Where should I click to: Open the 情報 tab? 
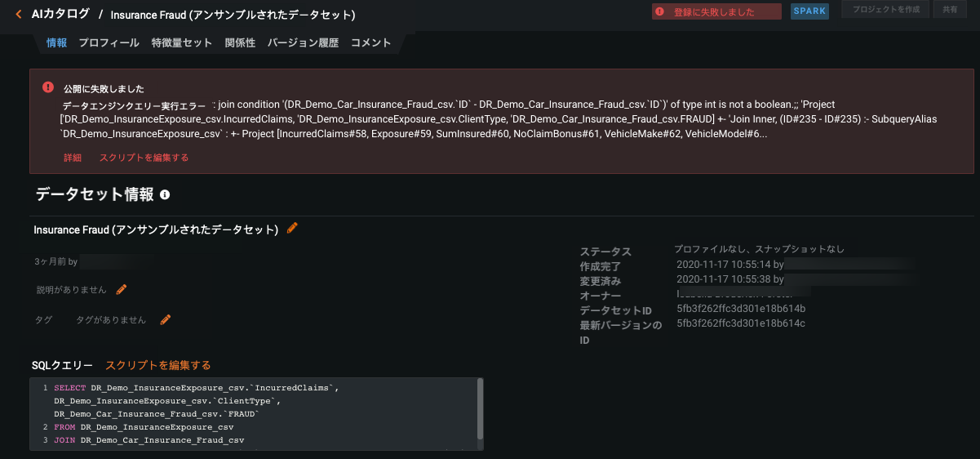click(x=57, y=43)
